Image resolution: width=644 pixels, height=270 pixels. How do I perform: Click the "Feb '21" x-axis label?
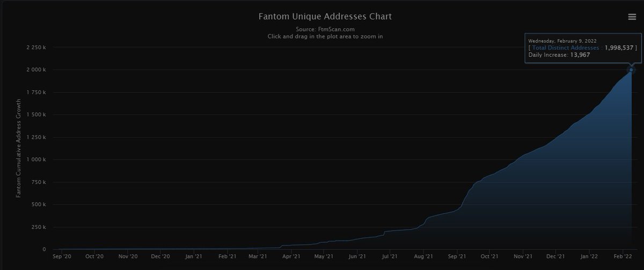[227, 258]
